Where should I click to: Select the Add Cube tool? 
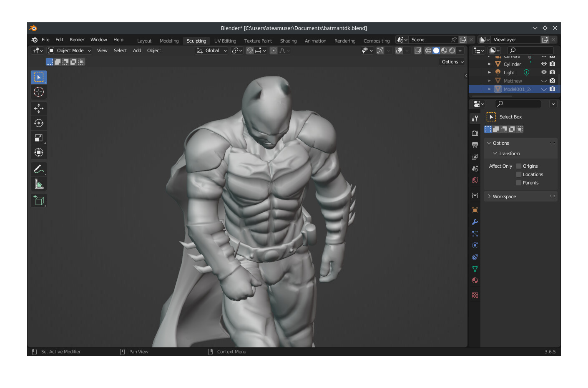(39, 201)
